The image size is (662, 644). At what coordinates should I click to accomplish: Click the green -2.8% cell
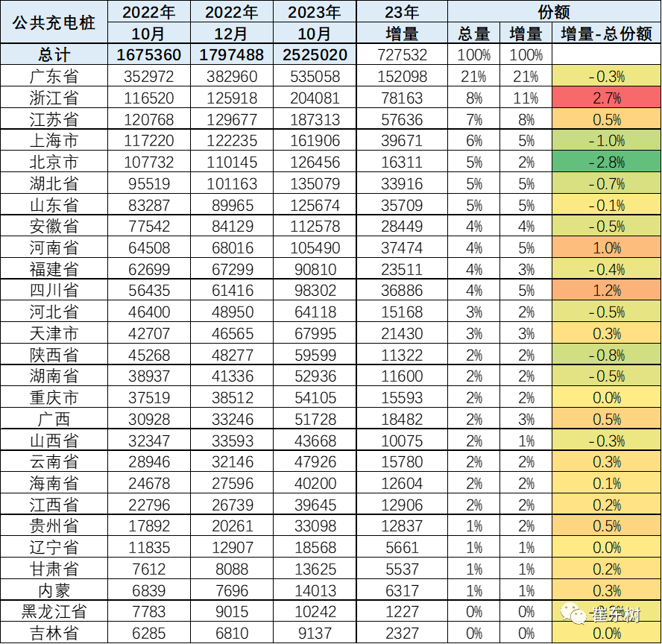pos(606,162)
